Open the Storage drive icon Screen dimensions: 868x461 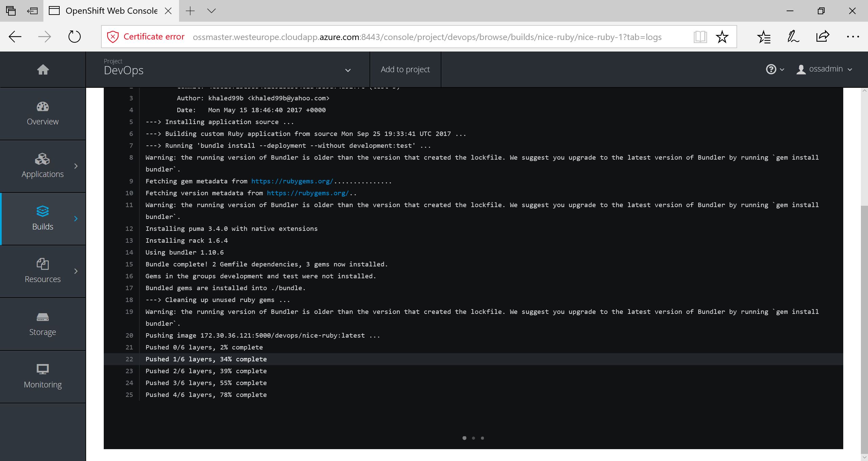[x=43, y=317]
